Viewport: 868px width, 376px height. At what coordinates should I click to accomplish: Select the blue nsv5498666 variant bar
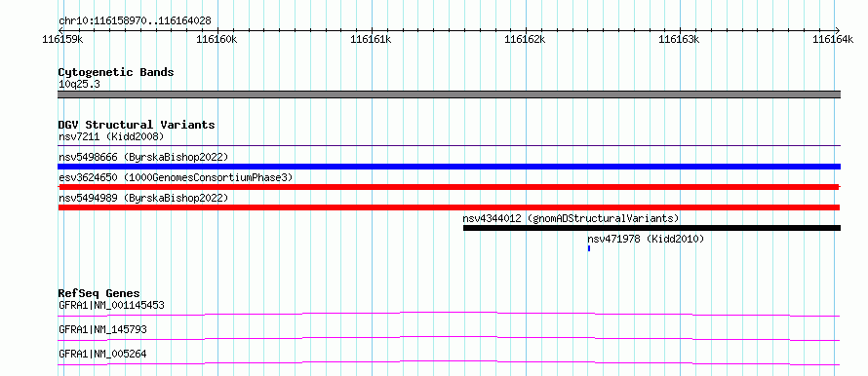coord(449,167)
